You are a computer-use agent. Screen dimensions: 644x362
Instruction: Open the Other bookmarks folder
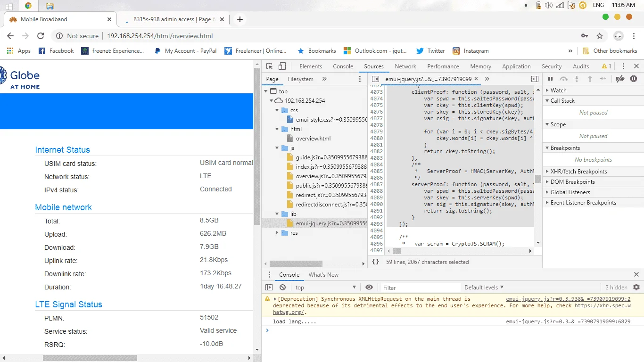pos(610,51)
